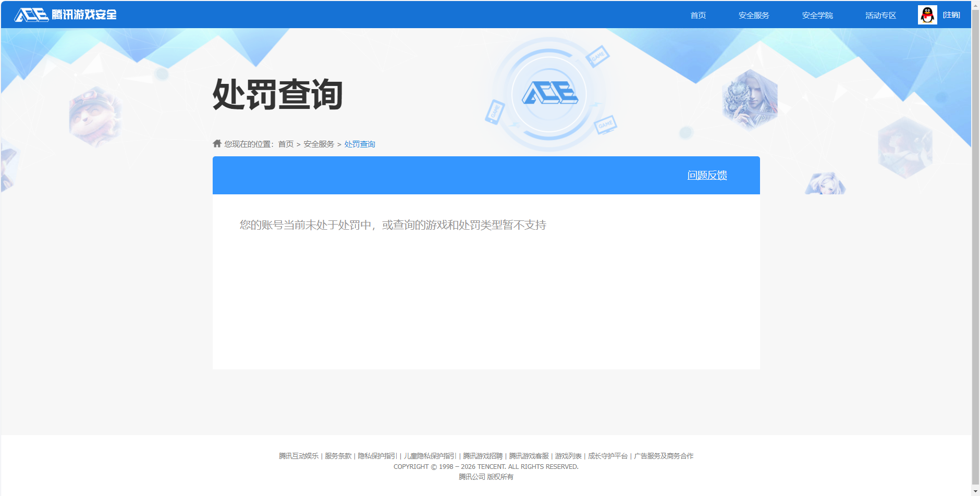The image size is (980, 496).
Task: Open the 活动专区 navigation menu
Action: click(879, 15)
